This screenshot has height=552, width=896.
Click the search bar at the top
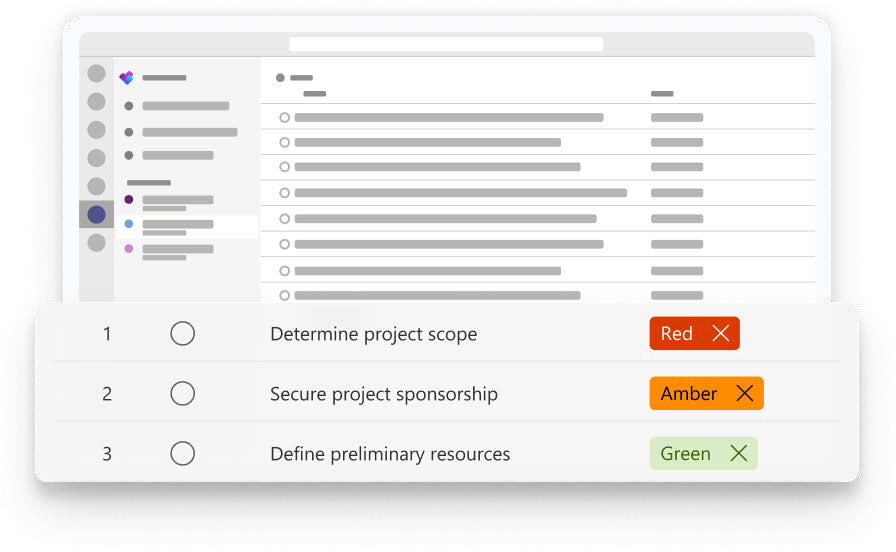pos(446,44)
